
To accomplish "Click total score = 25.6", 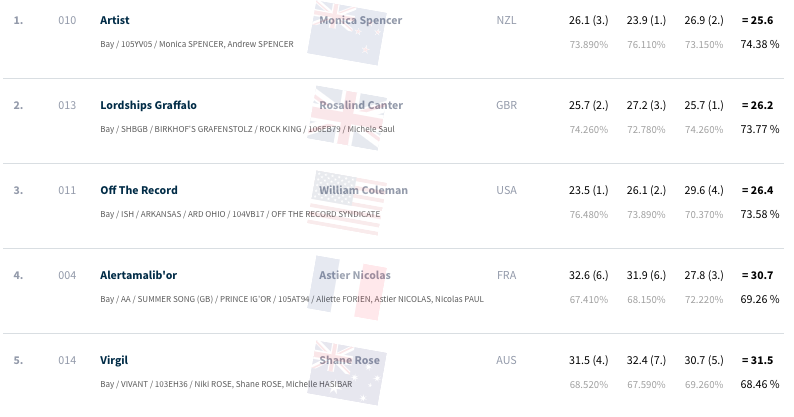I will point(758,20).
